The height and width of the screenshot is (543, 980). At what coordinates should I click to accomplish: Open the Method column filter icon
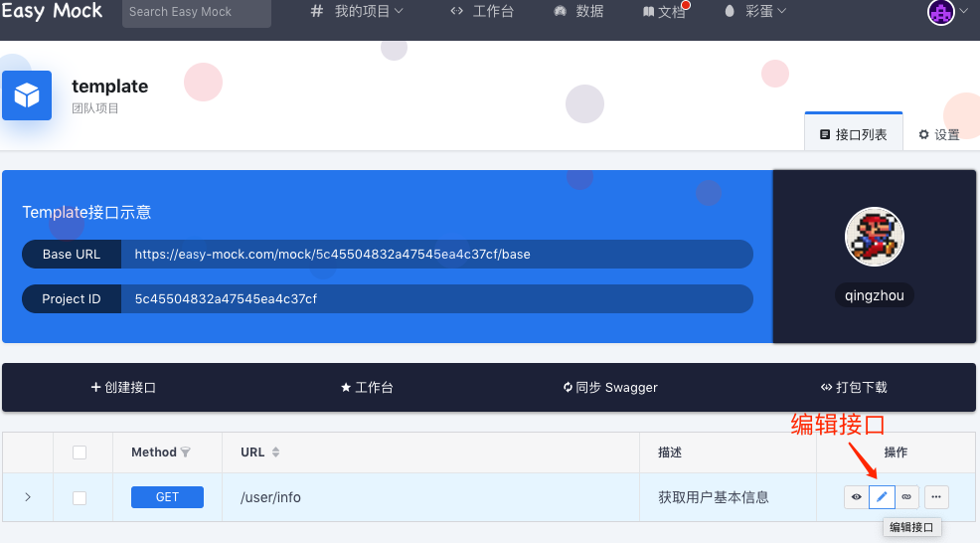tap(186, 452)
